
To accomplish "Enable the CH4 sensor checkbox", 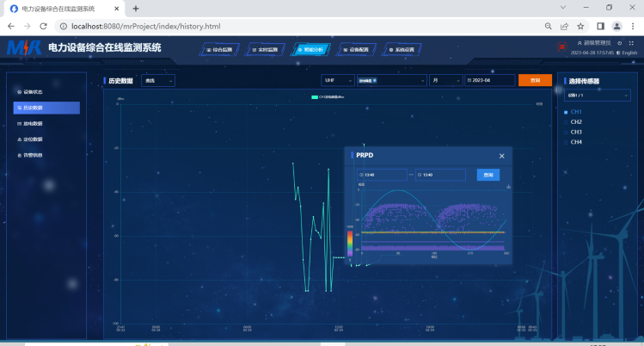I will click(565, 142).
